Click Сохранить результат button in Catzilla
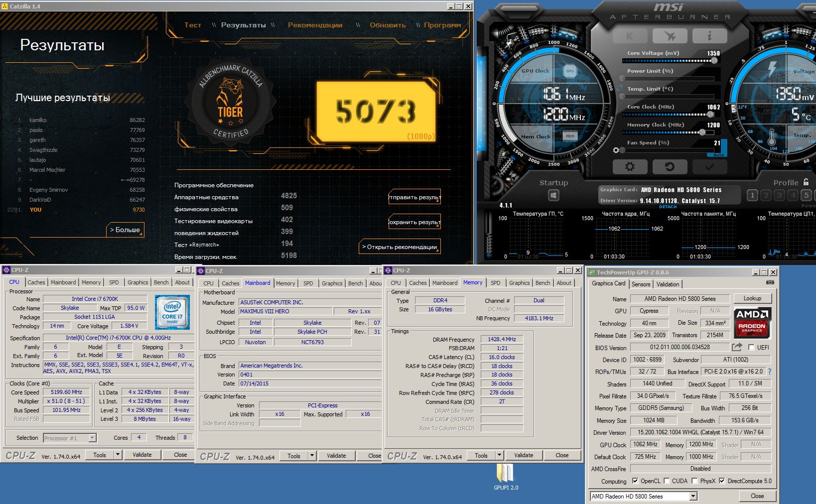816x504 pixels. tap(414, 222)
